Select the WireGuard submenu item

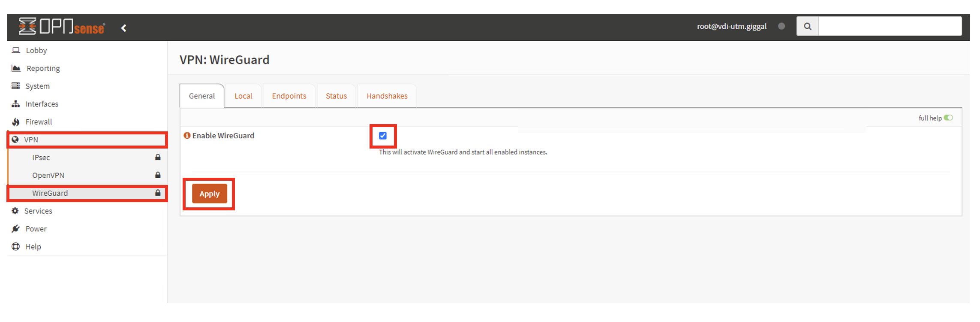click(x=87, y=193)
